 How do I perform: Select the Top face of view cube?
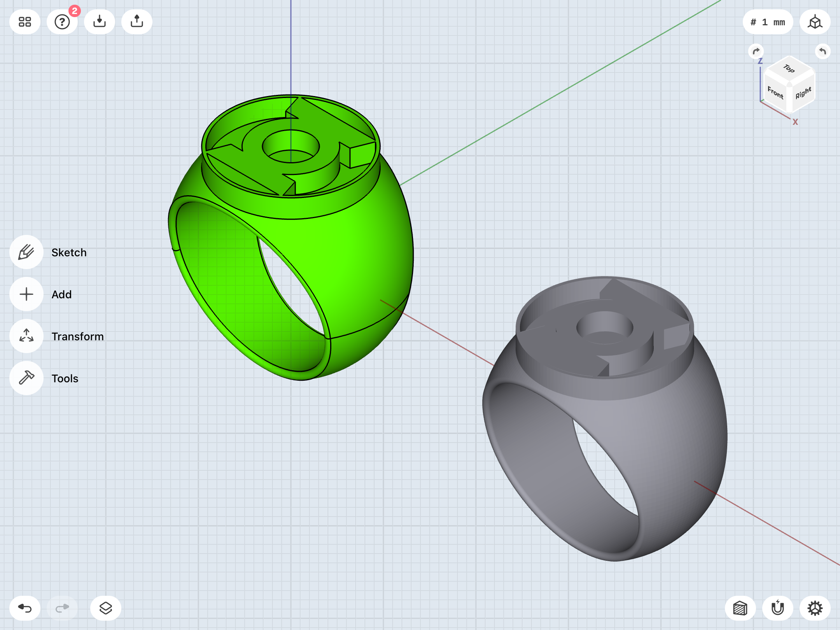pyautogui.click(x=789, y=69)
